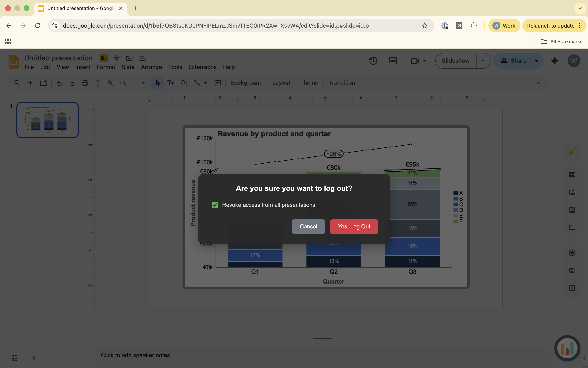The width and height of the screenshot is (588, 368).
Task: Insert a comment using the toolbar icon
Action: [x=218, y=83]
